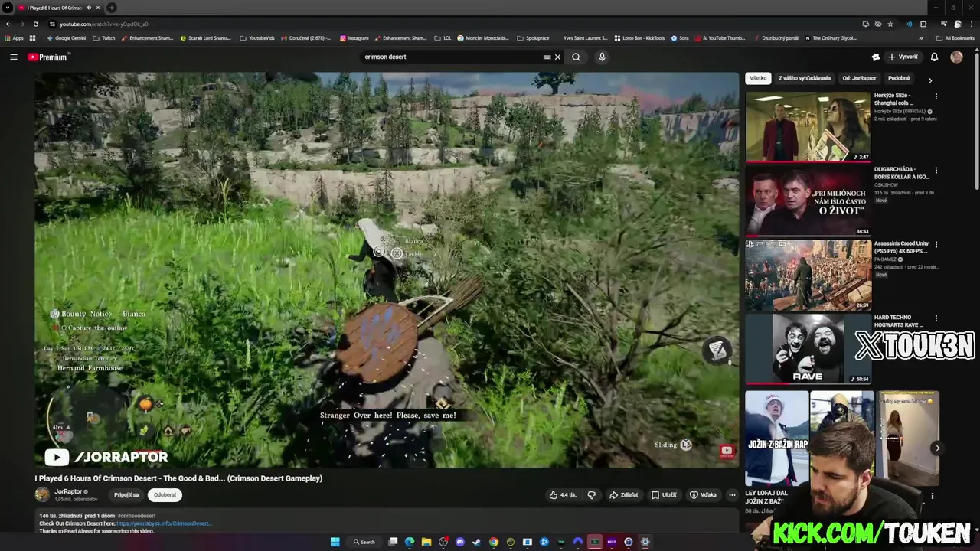Focus the YouTube search input field
The width and height of the screenshot is (980, 551).
point(452,57)
